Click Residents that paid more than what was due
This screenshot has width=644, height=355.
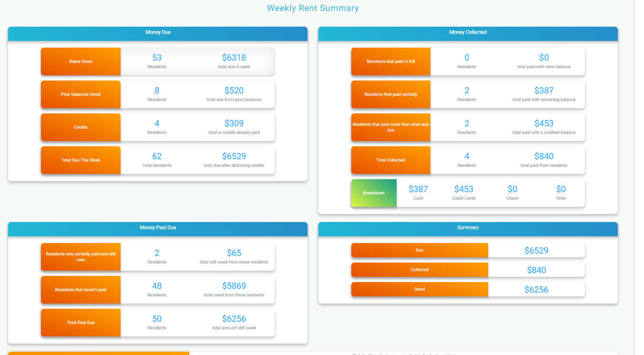(390, 127)
